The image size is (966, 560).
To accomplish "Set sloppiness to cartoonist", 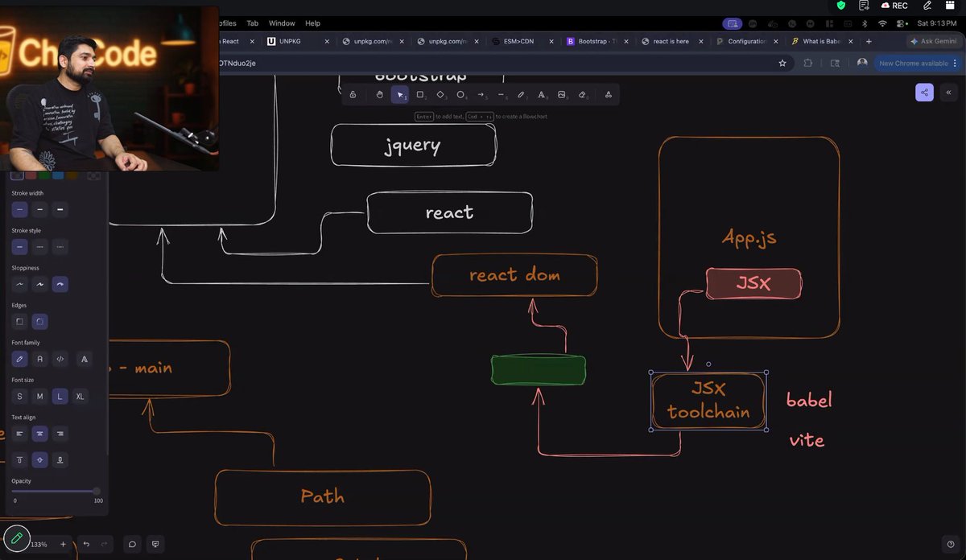I will (x=60, y=284).
